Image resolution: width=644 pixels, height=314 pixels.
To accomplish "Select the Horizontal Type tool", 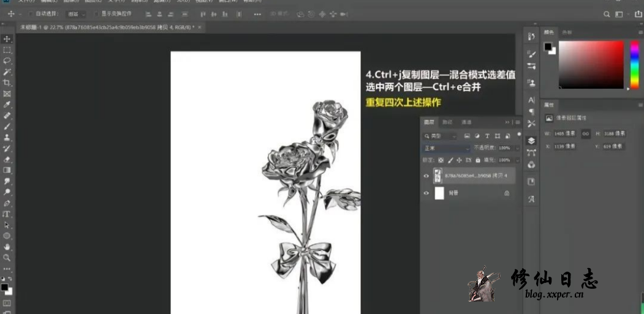I will click(7, 214).
